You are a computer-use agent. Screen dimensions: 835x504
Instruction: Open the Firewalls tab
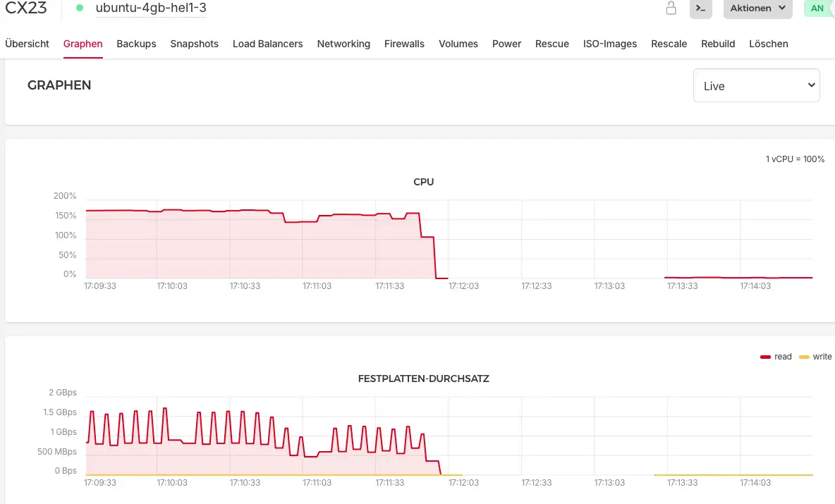click(404, 44)
